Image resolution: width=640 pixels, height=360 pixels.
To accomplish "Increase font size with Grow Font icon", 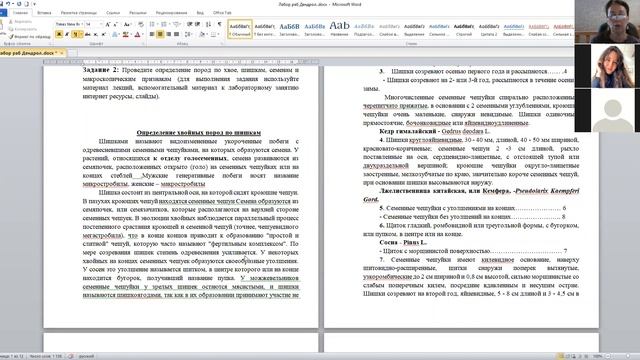I will pyautogui.click(x=107, y=24).
